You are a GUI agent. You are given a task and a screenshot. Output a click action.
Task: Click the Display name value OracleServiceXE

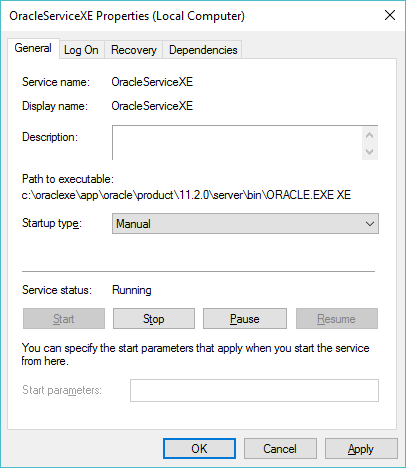click(152, 106)
